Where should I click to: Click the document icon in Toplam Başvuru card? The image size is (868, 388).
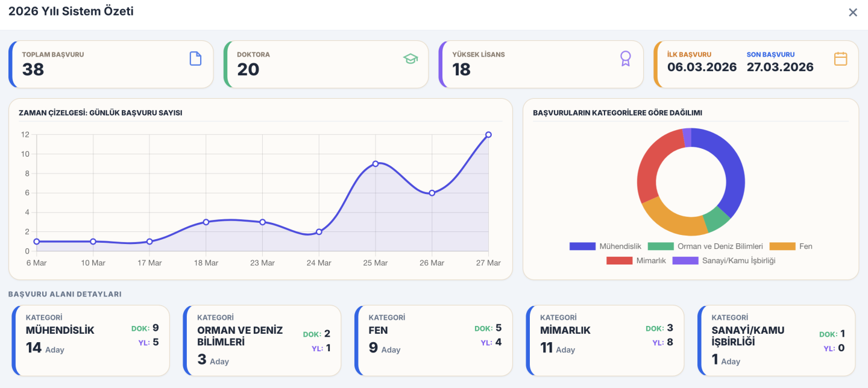[x=195, y=58]
